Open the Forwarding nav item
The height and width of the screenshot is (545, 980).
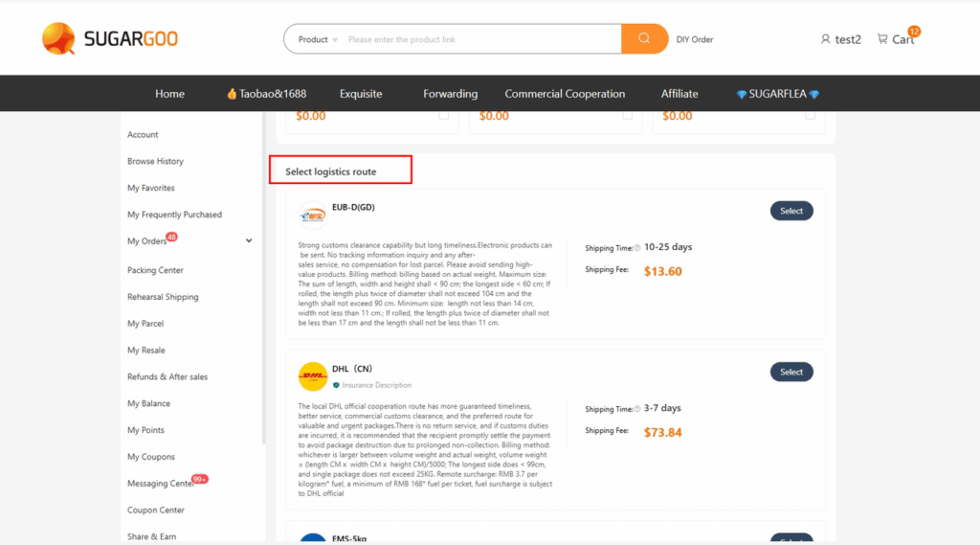pos(450,94)
